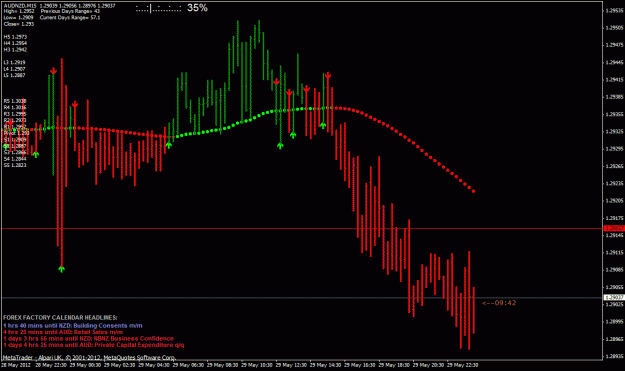
Task: Click the range meter beside the 35% text
Action: (158, 8)
